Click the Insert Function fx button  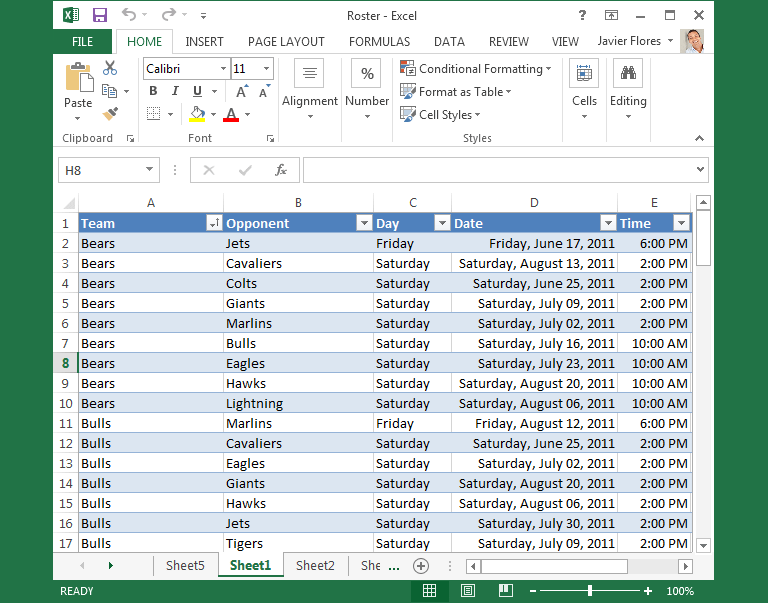pos(281,170)
